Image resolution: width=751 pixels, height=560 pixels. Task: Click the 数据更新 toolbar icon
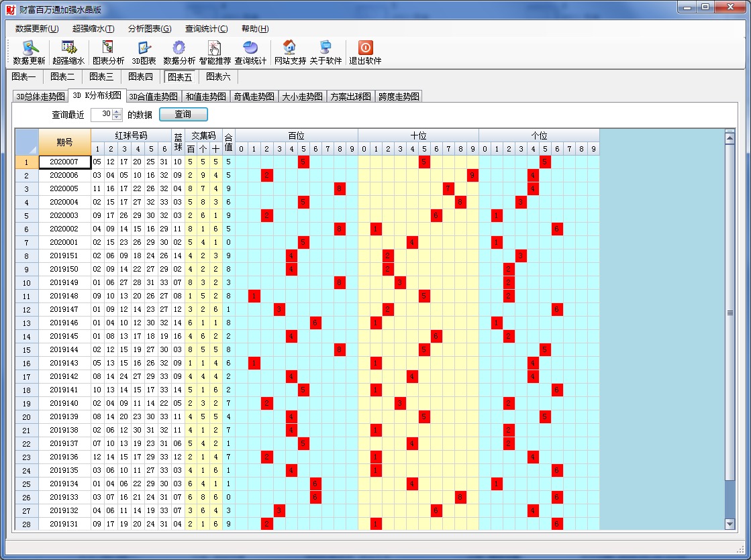click(29, 52)
